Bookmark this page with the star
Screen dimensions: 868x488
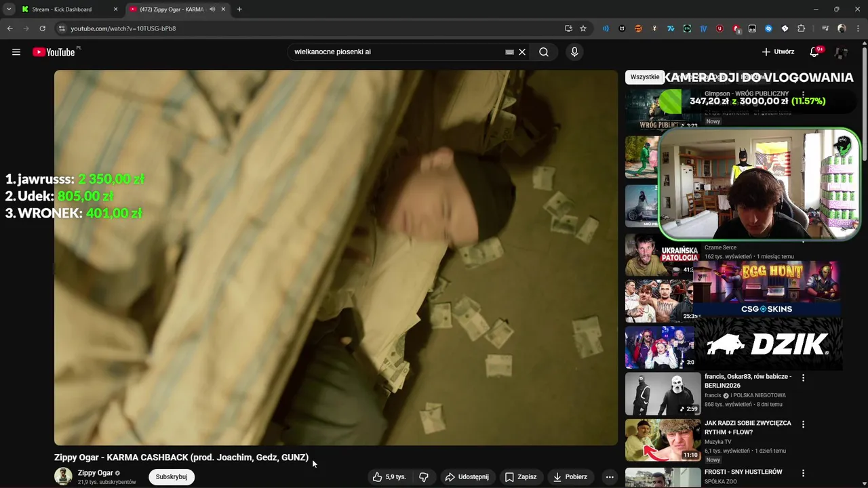pyautogui.click(x=583, y=28)
